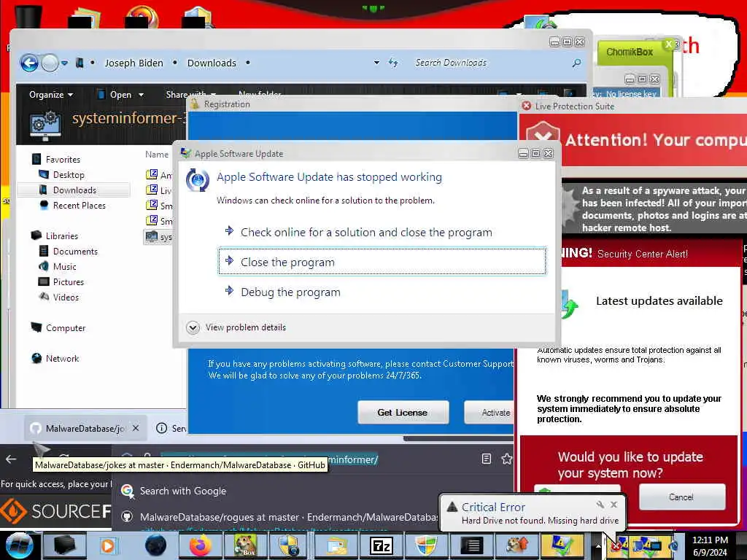Open 7-Zip from the taskbar

[x=382, y=545]
